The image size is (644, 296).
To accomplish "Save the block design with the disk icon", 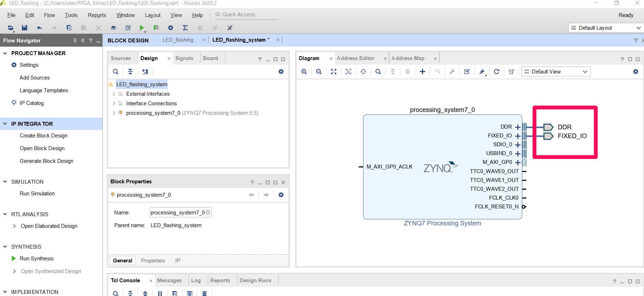I will pyautogui.click(x=24, y=28).
